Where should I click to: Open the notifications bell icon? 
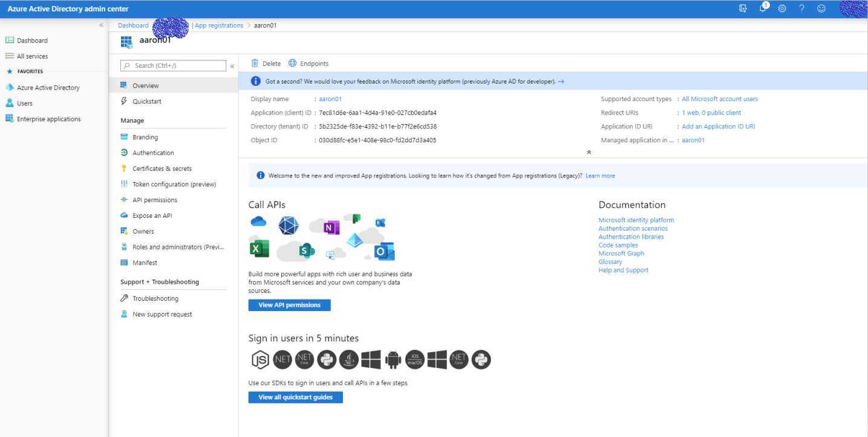(763, 8)
